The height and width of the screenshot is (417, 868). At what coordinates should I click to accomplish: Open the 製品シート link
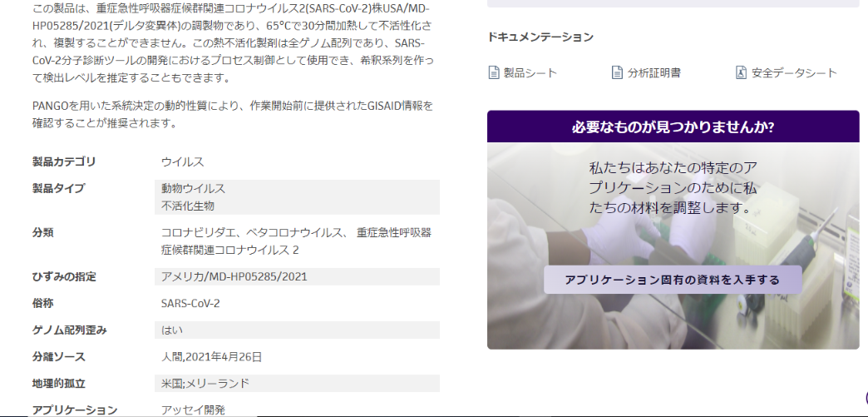pos(530,72)
